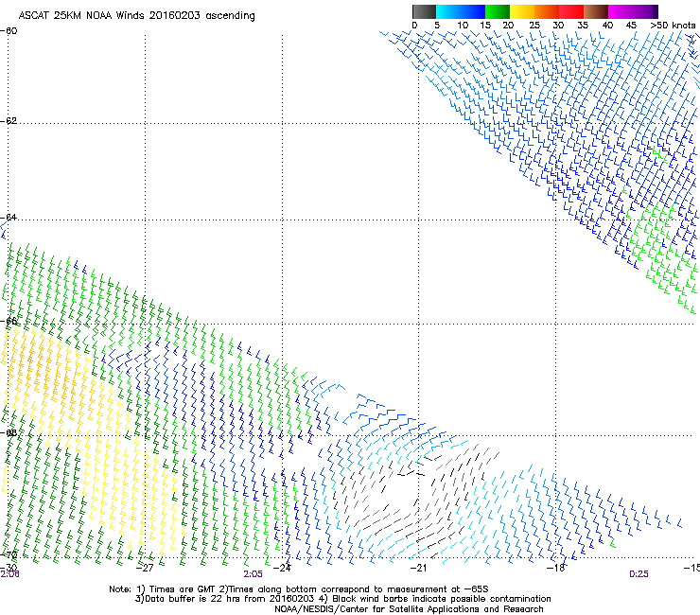Click the legend scale value "0"
Screen dimensions: 700x615
pos(414,26)
